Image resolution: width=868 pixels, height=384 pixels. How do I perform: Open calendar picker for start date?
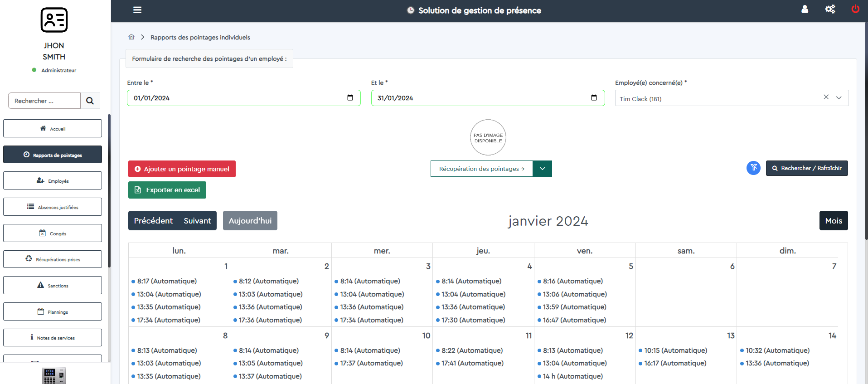tap(350, 98)
